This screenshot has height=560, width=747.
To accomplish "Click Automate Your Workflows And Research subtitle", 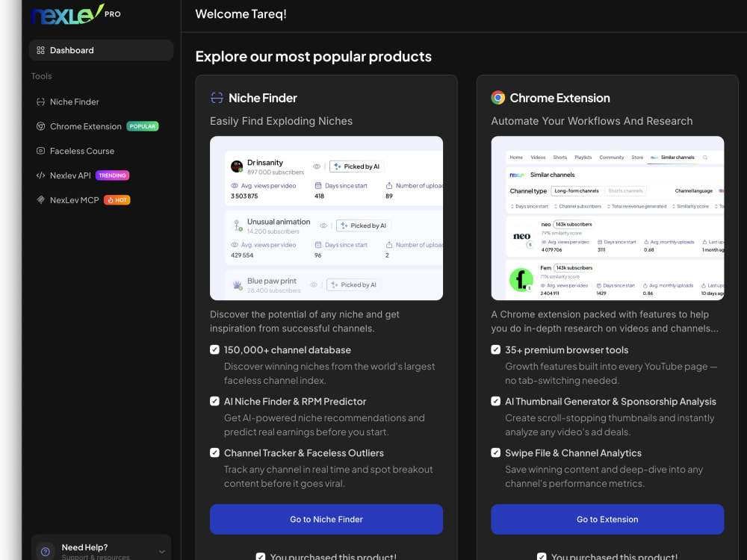I will pos(592,121).
